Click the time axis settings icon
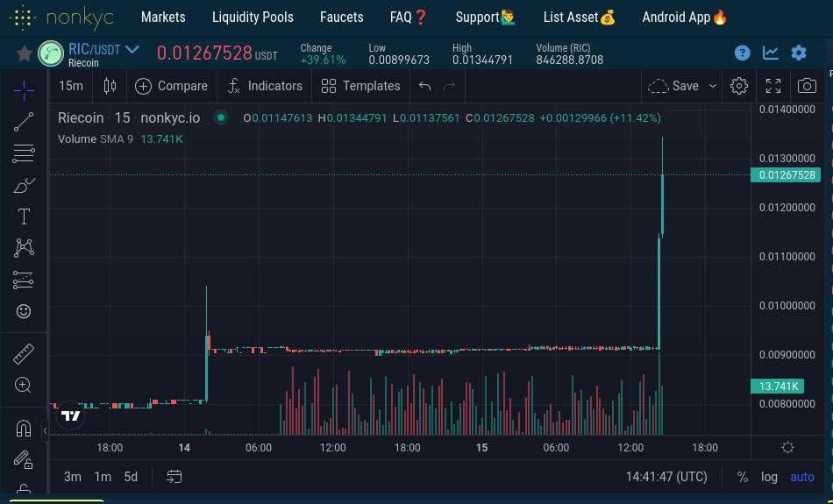833x504 pixels. [x=788, y=448]
